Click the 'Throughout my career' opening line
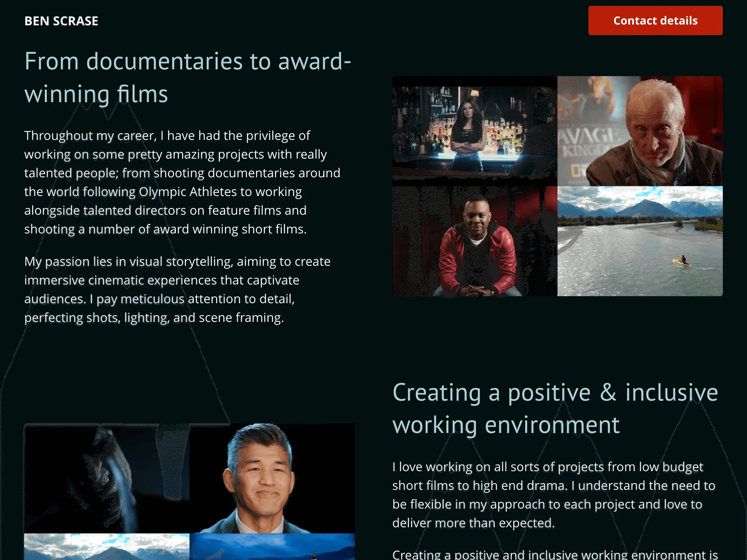Image resolution: width=747 pixels, height=560 pixels. coord(167,136)
